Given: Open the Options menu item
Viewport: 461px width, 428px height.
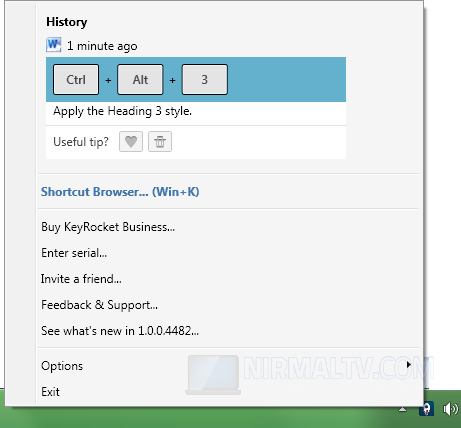Looking at the screenshot, I should pos(62,366).
